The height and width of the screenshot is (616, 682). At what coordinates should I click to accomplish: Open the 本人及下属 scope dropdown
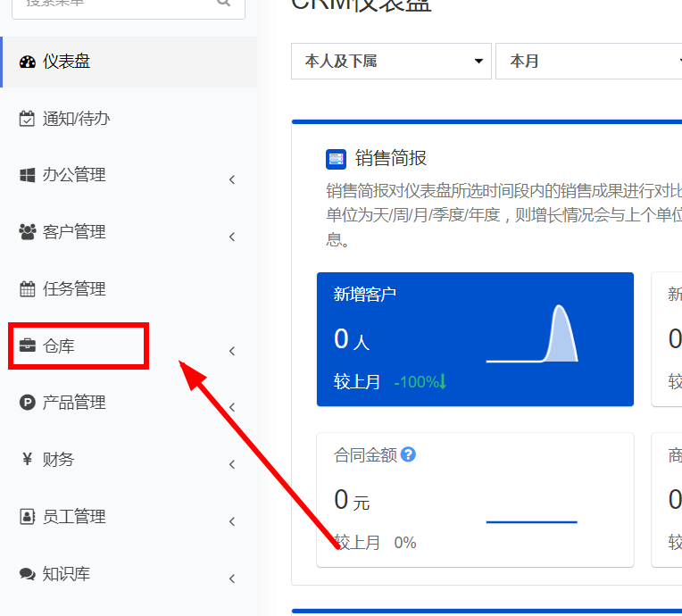pos(392,62)
